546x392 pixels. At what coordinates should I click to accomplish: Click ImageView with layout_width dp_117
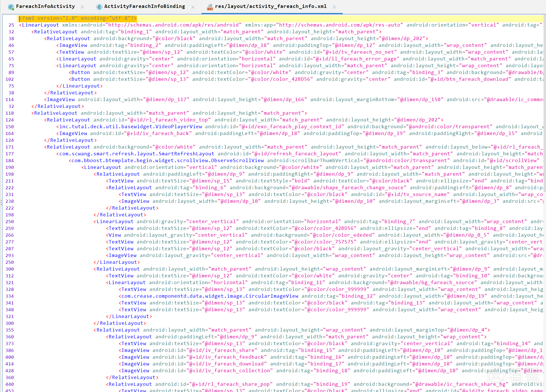click(294, 100)
